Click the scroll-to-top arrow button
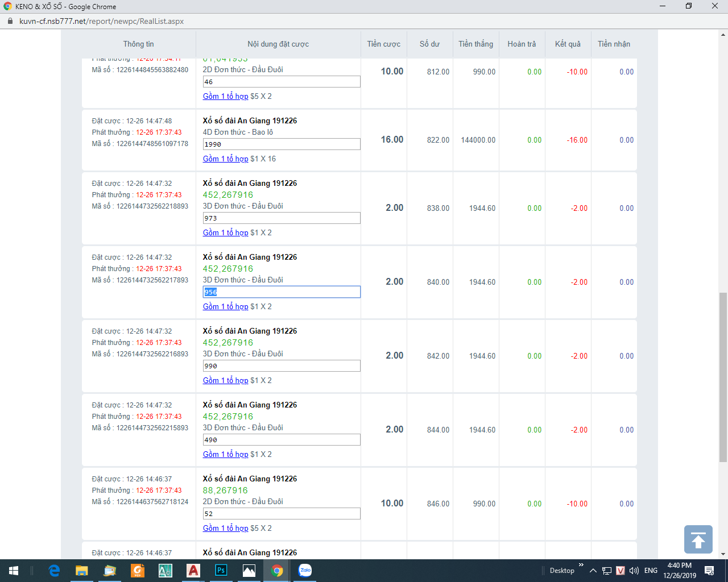 click(698, 539)
